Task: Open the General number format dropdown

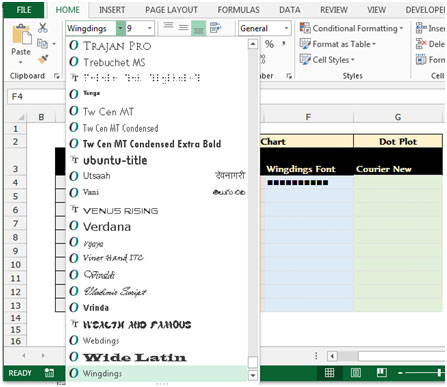Action: pyautogui.click(x=286, y=28)
